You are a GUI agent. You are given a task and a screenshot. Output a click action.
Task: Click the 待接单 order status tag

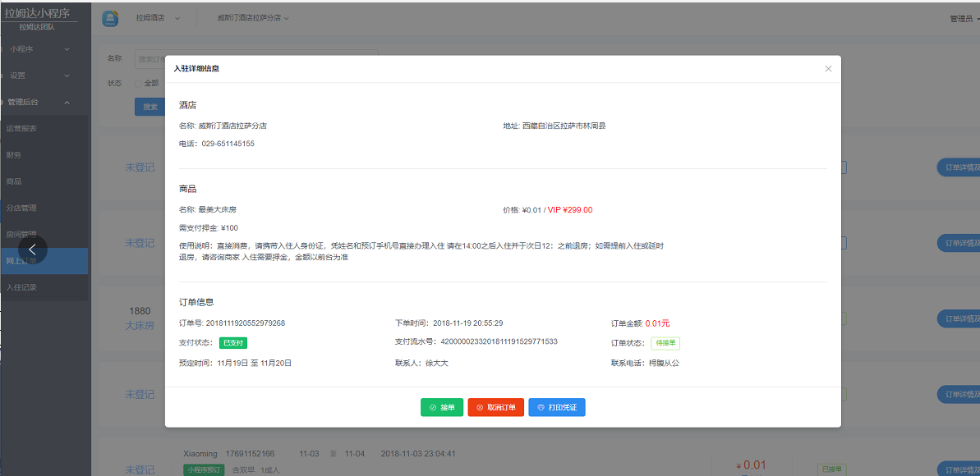point(665,343)
